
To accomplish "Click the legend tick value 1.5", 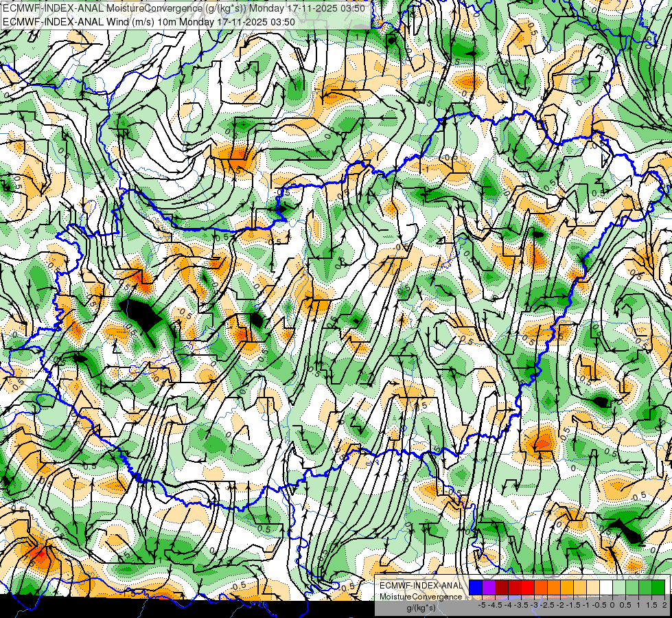I will click(651, 605).
